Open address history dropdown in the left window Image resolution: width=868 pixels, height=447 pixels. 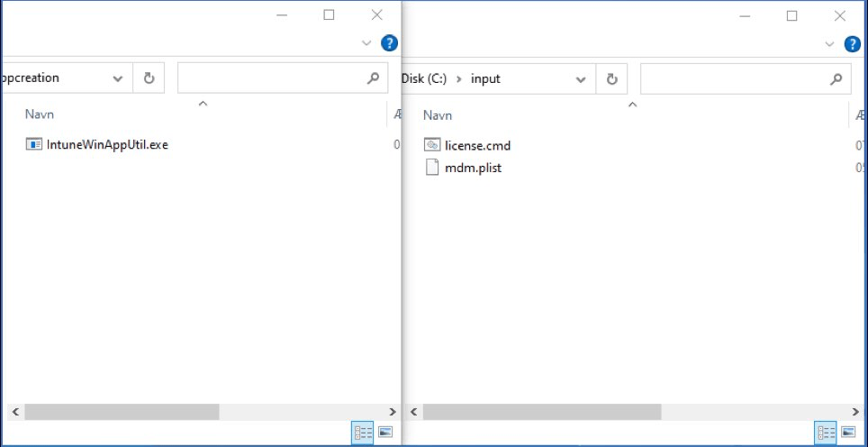(x=118, y=78)
